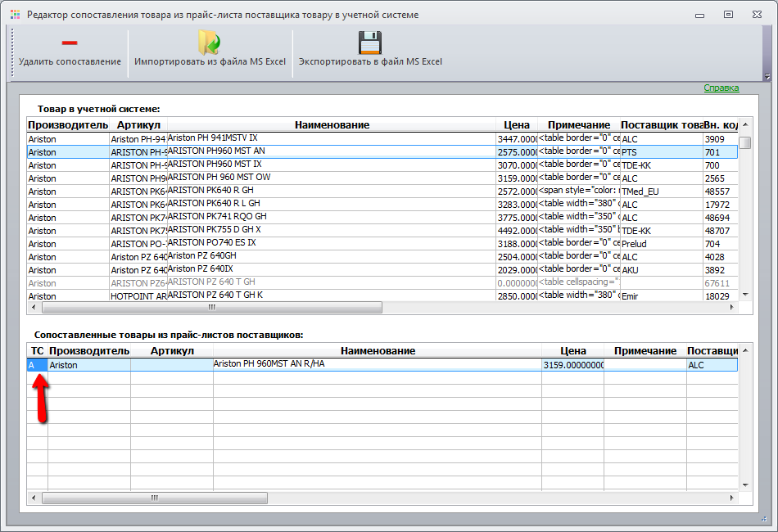Click top table horizontal scrollbar left arrow
This screenshot has height=532, width=778.
click(34, 308)
